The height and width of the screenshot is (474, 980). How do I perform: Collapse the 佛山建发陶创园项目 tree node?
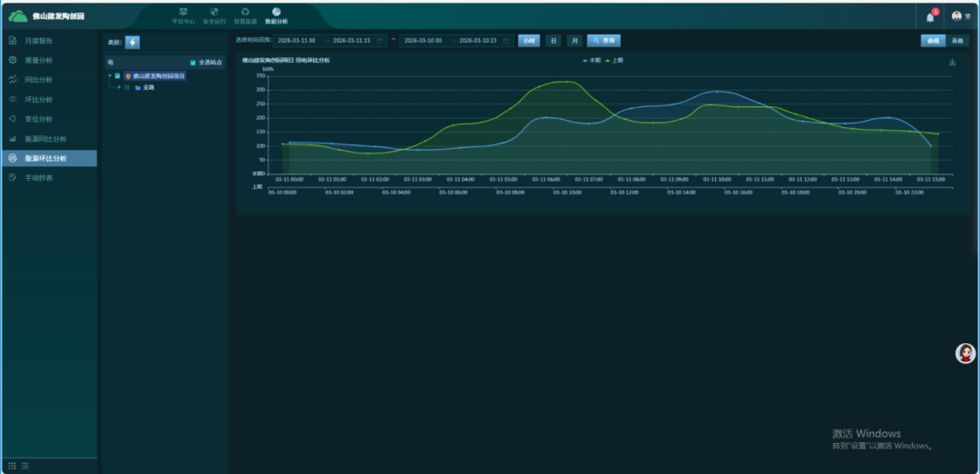click(109, 76)
